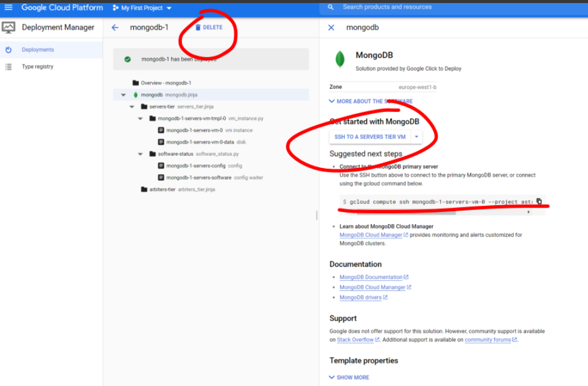588x386 pixels.
Task: Click the DELETE deployment button
Action: click(x=209, y=27)
